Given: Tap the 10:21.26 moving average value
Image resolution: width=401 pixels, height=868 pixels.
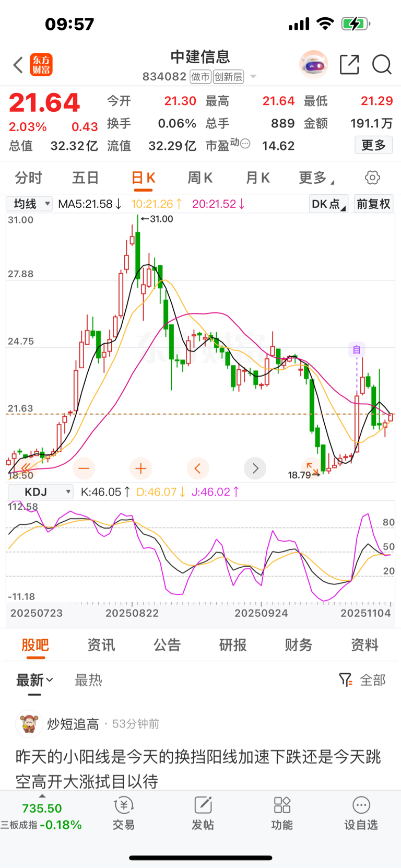Looking at the screenshot, I should point(157,204).
